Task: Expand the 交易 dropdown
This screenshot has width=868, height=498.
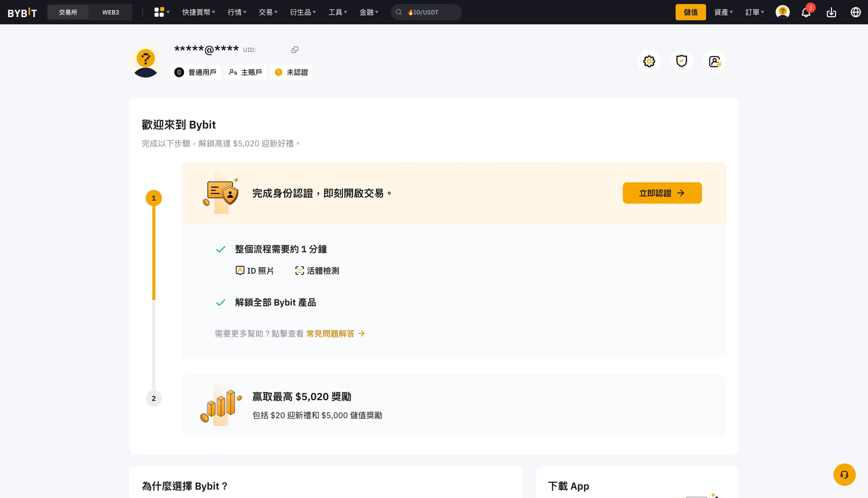Action: tap(268, 12)
